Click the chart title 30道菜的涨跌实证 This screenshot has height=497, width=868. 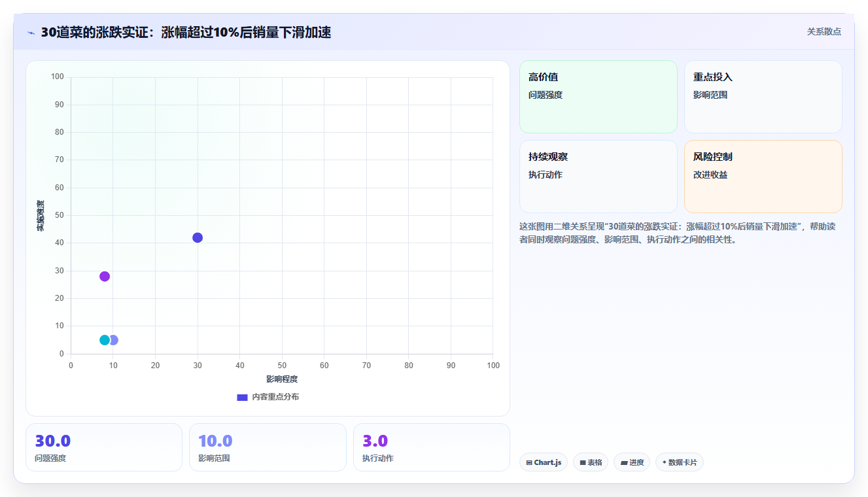186,32
